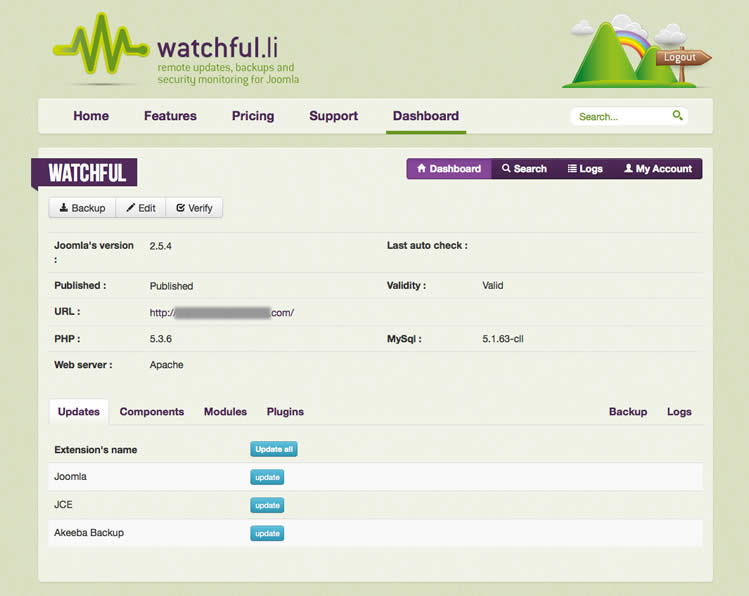
Task: Click the Validity value Valid
Action: [x=492, y=285]
